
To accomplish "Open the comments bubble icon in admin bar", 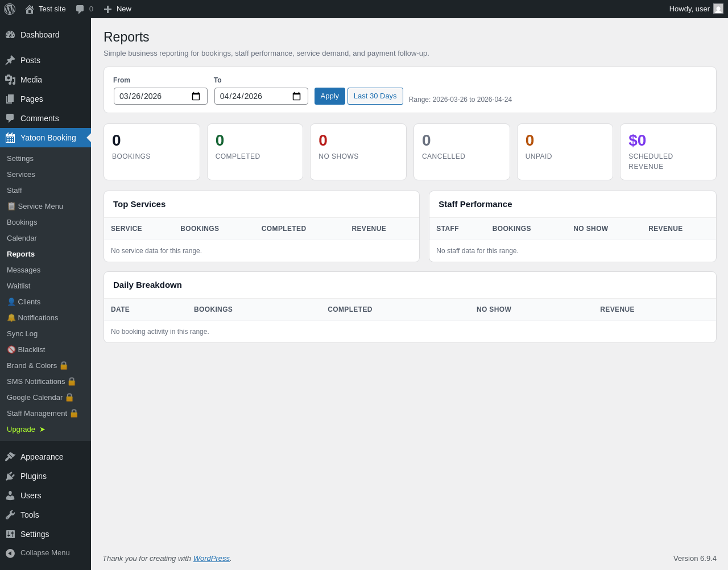I will 80,9.
